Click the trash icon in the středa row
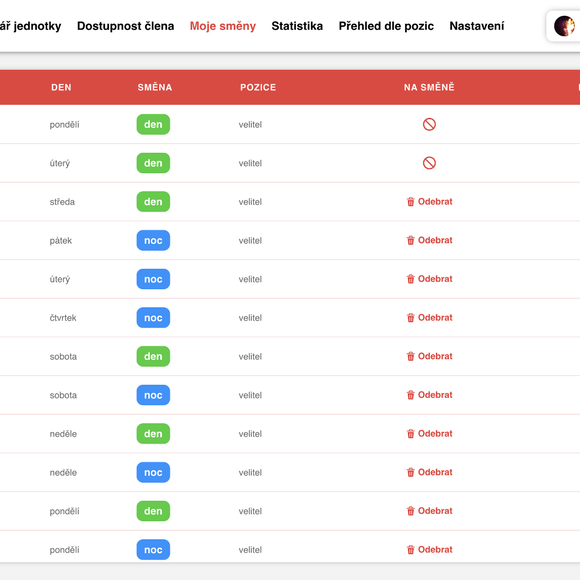The image size is (580, 580). (x=411, y=202)
